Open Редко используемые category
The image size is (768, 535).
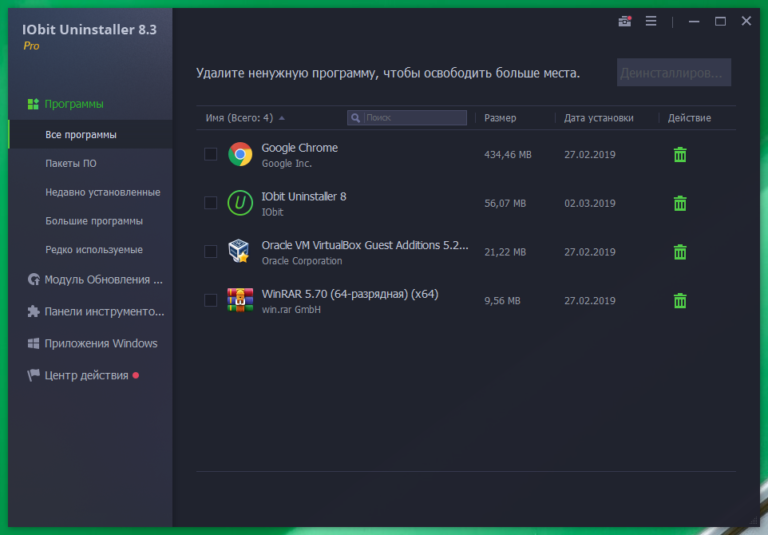(94, 250)
